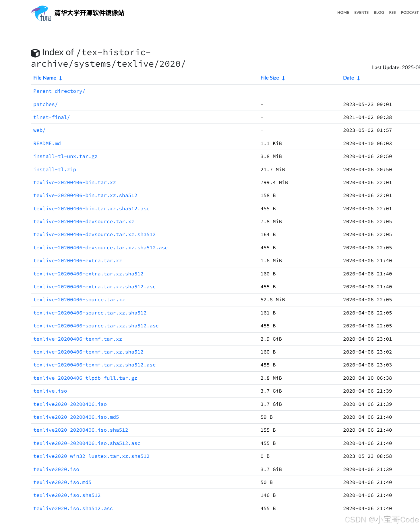The width and height of the screenshot is (420, 527).
Task: Open texlive-20200406-texmf.tar.xz.sha512.asc link
Action: (x=94, y=365)
